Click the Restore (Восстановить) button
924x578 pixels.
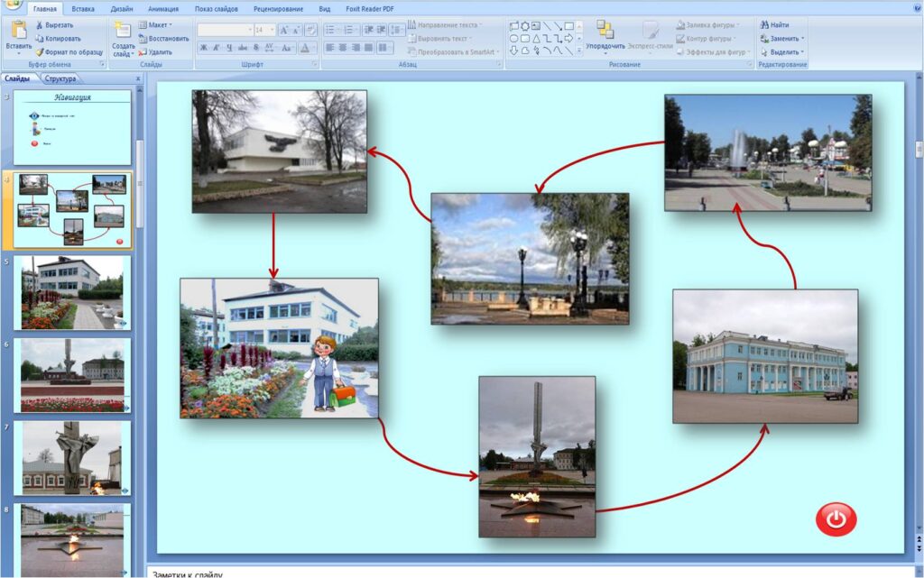point(163,39)
